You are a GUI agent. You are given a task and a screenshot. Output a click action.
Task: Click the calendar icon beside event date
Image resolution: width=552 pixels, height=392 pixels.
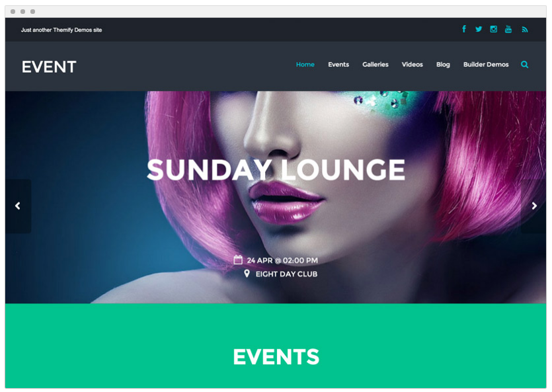[238, 260]
